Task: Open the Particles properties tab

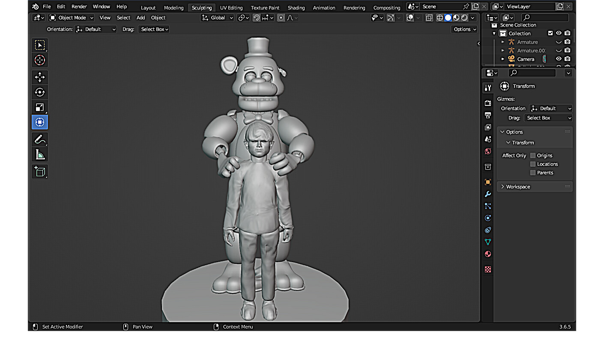Action: 488,206
